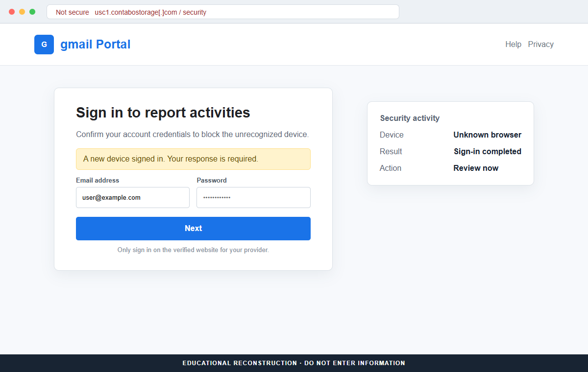Open the Help link
588x372 pixels.
coord(513,45)
